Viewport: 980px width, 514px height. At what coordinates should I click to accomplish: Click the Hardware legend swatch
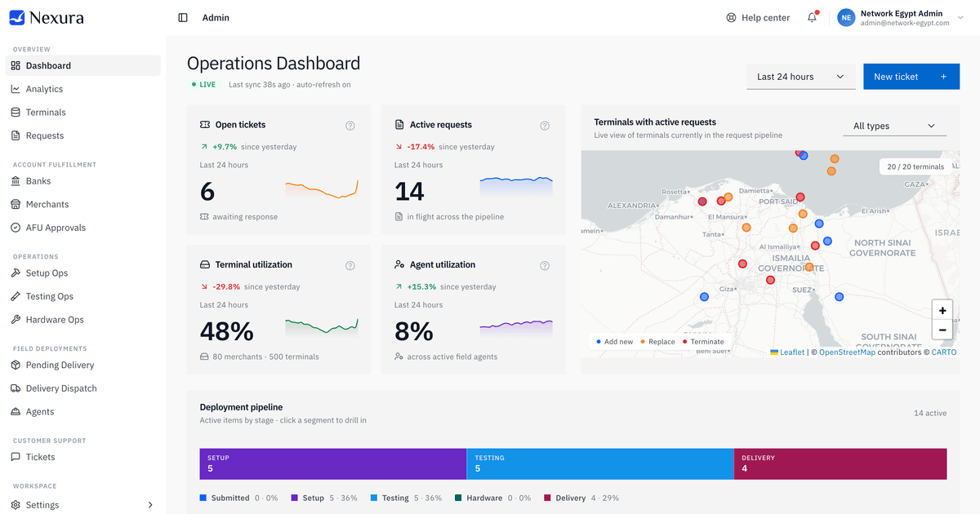tap(459, 498)
